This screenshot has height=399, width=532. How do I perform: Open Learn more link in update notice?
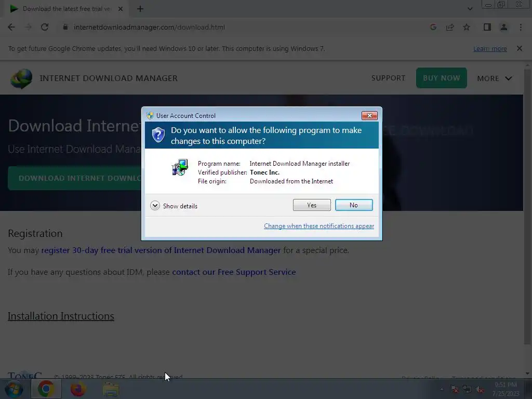[490, 48]
